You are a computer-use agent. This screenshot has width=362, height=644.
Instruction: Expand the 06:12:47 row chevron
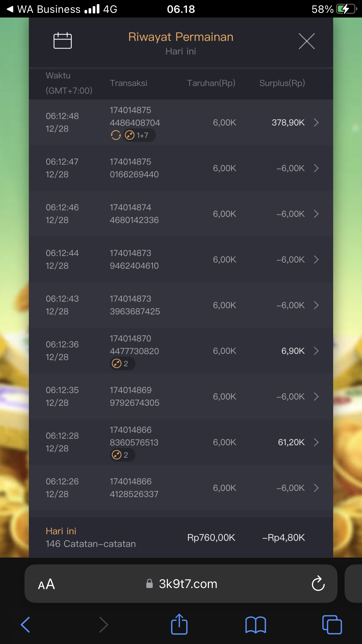(316, 168)
